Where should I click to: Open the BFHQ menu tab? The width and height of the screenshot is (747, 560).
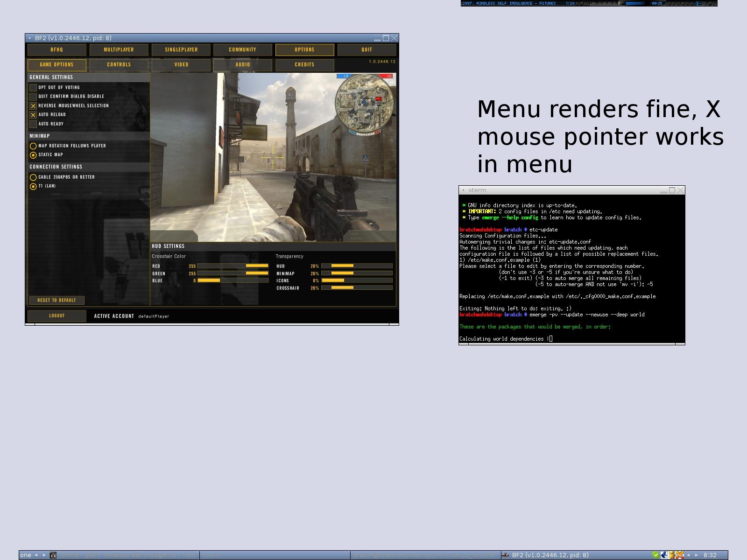point(56,49)
